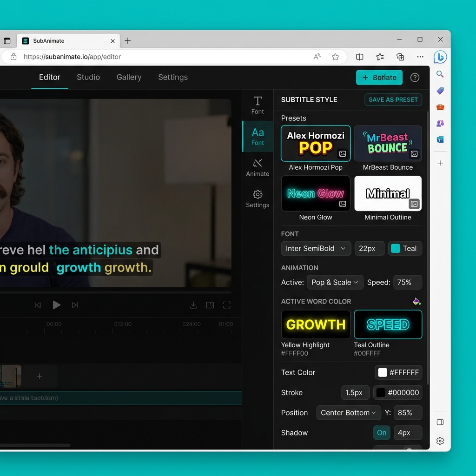Click the Y position 85% field
The width and height of the screenshot is (476, 476).
408,413
